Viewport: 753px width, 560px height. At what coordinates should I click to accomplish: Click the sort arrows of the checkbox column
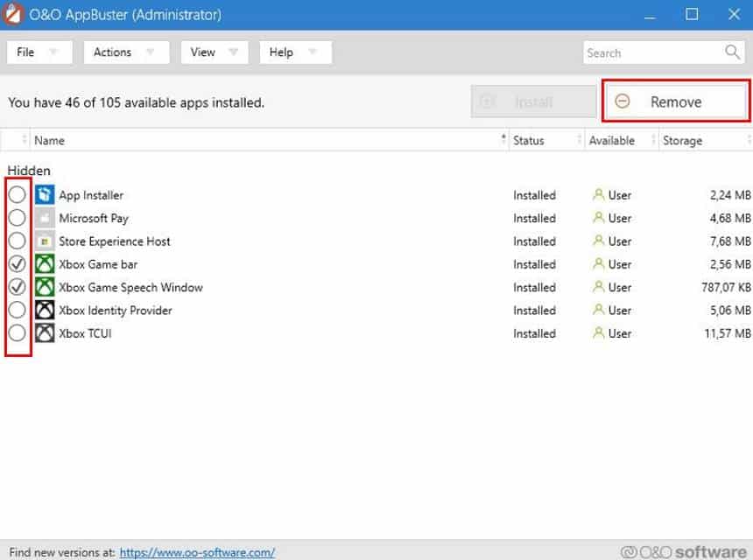[x=24, y=140]
